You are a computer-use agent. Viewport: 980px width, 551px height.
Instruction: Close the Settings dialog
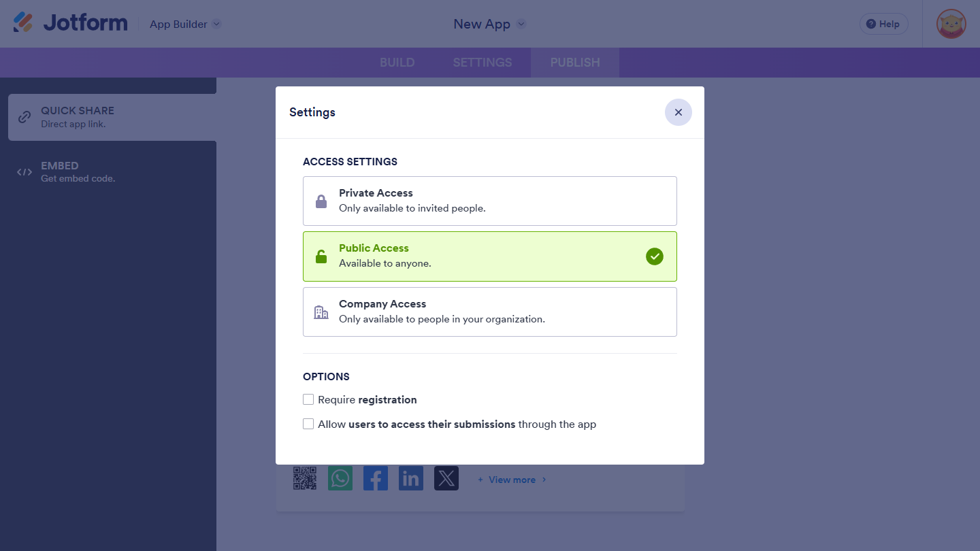tap(678, 112)
